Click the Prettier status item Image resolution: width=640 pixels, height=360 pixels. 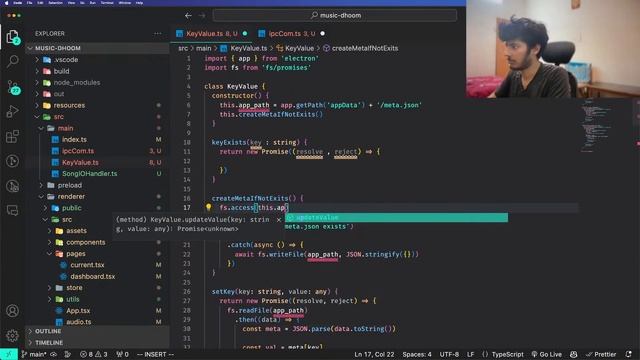pyautogui.click(x=601, y=354)
